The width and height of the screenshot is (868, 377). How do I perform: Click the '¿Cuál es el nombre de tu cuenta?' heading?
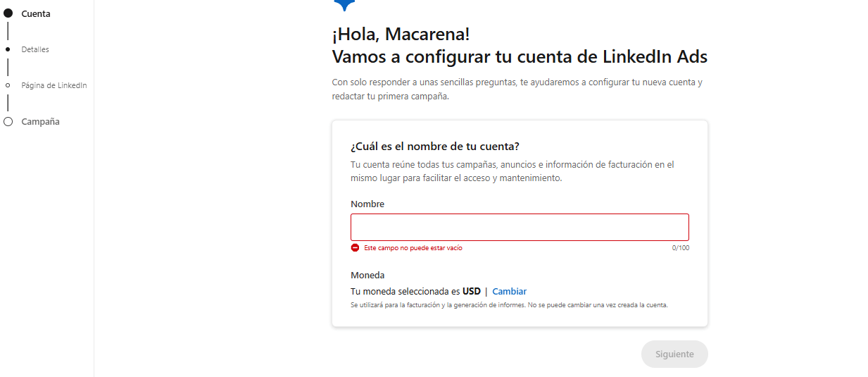435,147
